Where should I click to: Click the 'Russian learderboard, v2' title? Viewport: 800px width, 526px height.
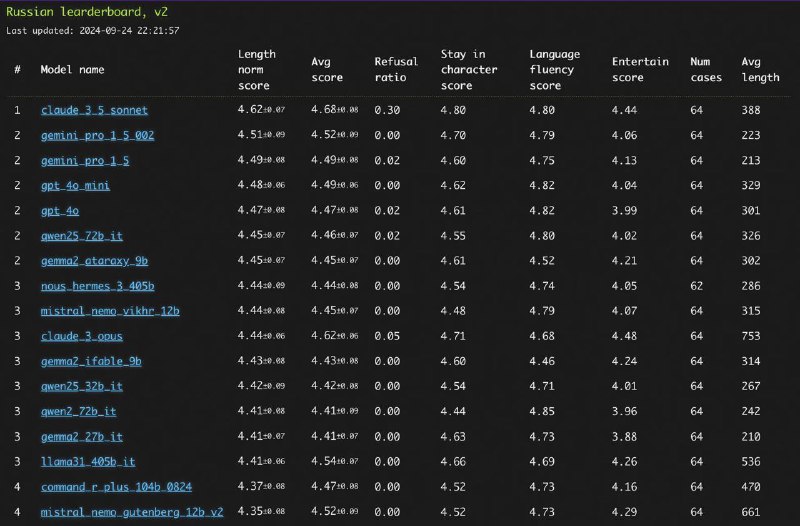[87, 12]
